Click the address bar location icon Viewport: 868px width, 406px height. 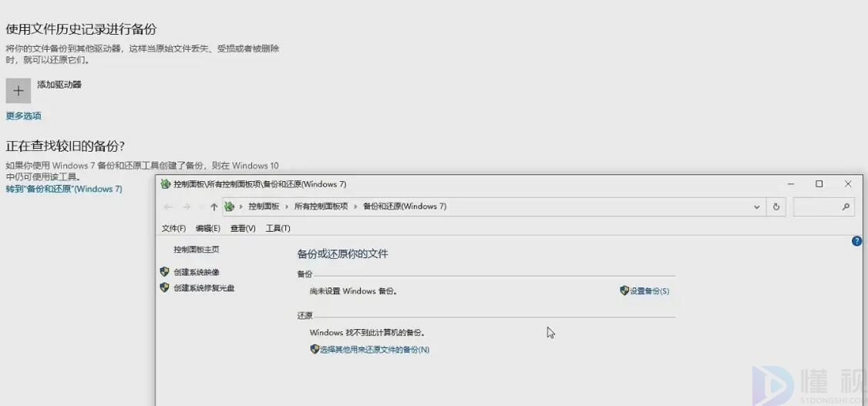(230, 207)
